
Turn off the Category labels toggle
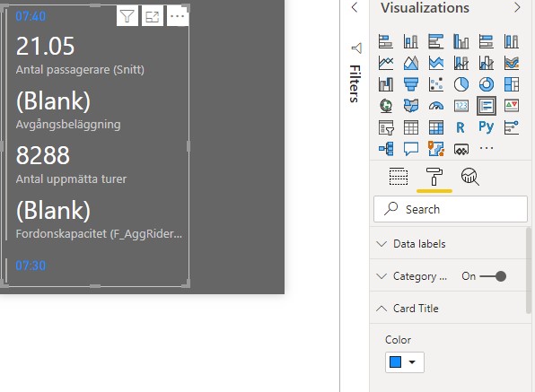(493, 276)
